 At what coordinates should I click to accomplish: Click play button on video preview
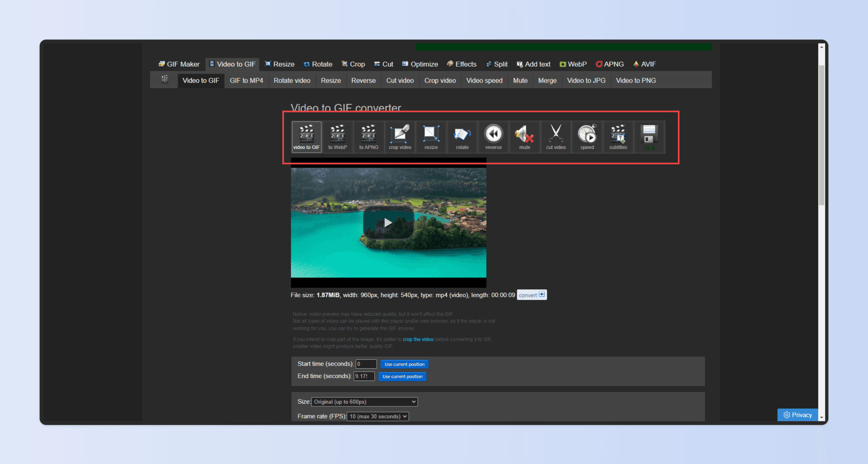click(388, 224)
